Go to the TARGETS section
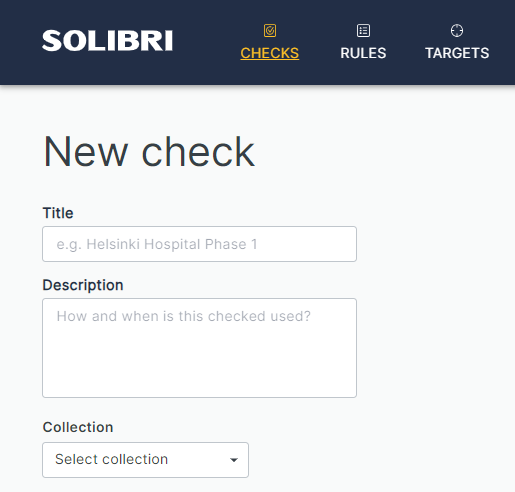The width and height of the screenshot is (515, 492). pyautogui.click(x=457, y=53)
